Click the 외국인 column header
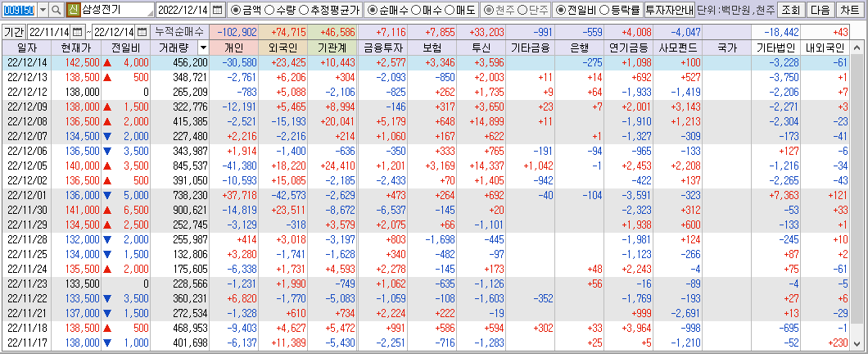 point(283,48)
